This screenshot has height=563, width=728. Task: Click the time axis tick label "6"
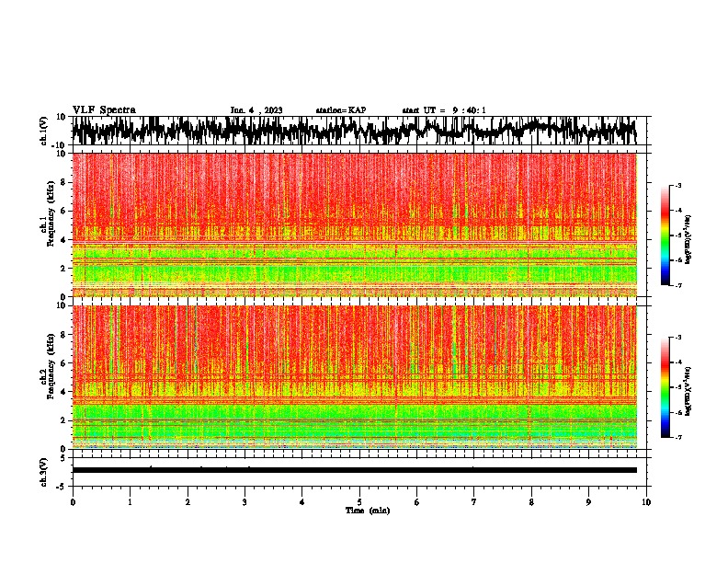click(416, 502)
